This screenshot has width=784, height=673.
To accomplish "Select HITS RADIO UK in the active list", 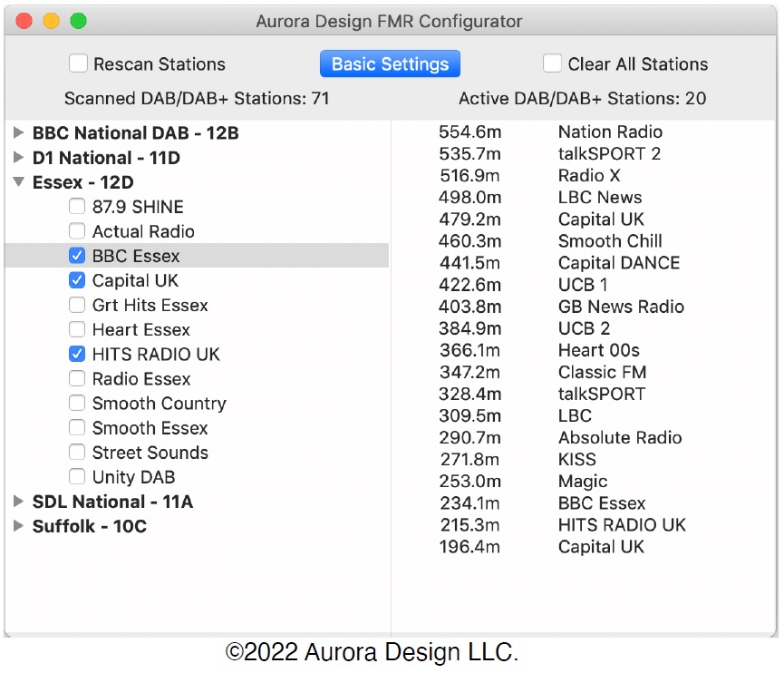I will [x=622, y=525].
